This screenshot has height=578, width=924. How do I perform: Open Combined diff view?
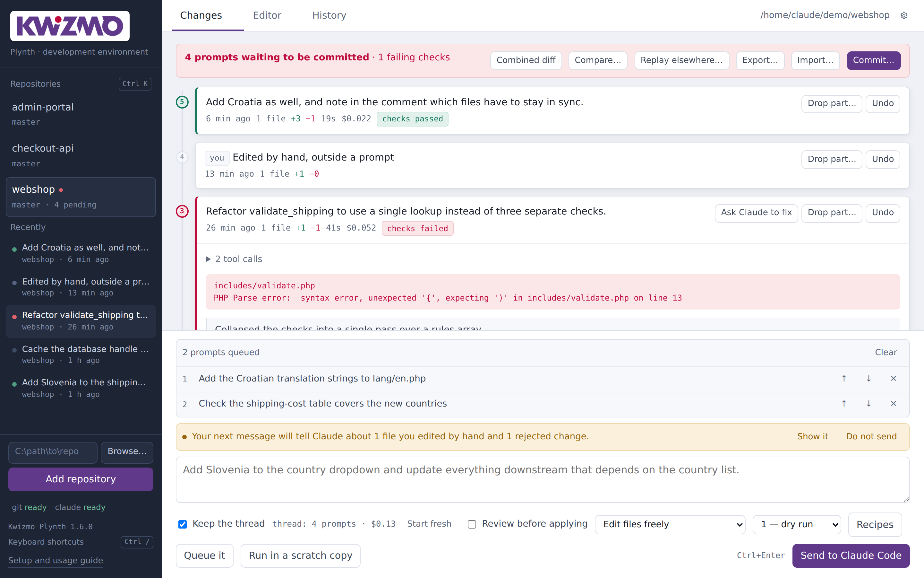point(526,60)
